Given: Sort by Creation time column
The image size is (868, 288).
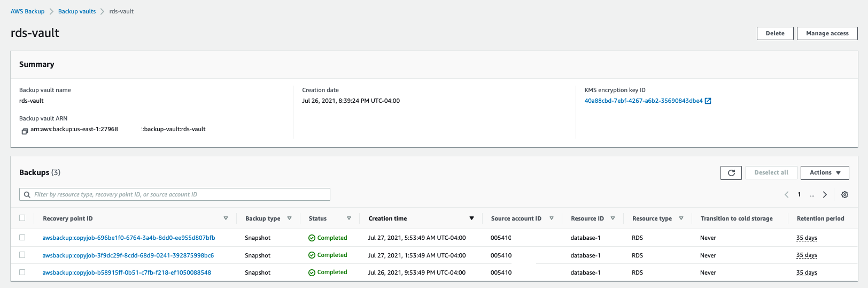Looking at the screenshot, I should (x=471, y=218).
